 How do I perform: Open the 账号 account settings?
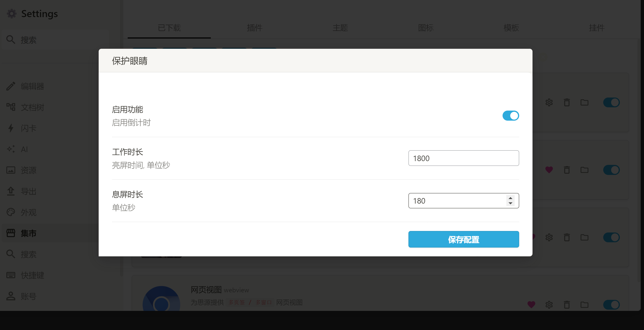point(28,296)
